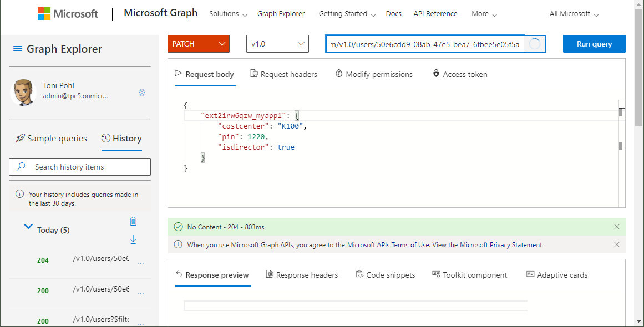Open the Access token tab
The height and width of the screenshot is (327, 644).
tap(459, 74)
